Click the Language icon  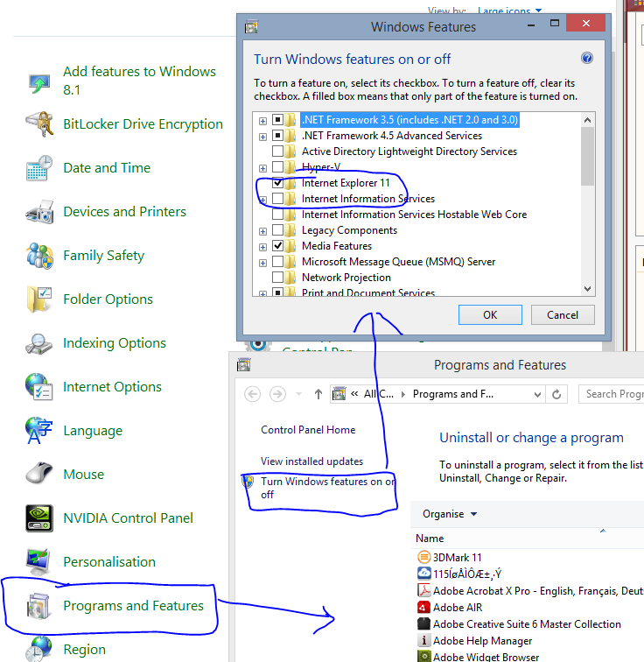[39, 431]
